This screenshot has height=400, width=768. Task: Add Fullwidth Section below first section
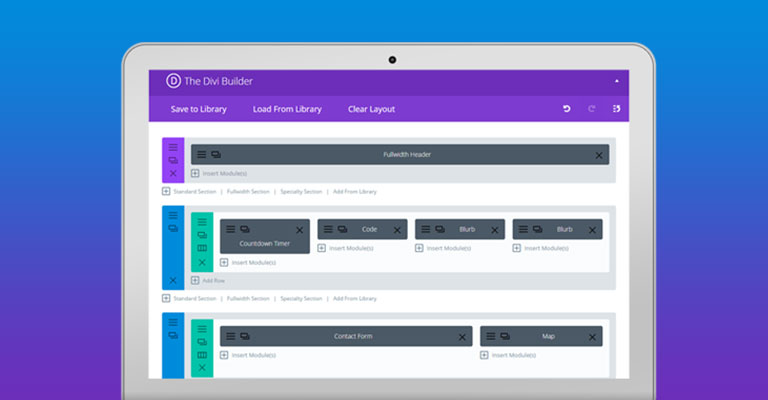[x=248, y=191]
